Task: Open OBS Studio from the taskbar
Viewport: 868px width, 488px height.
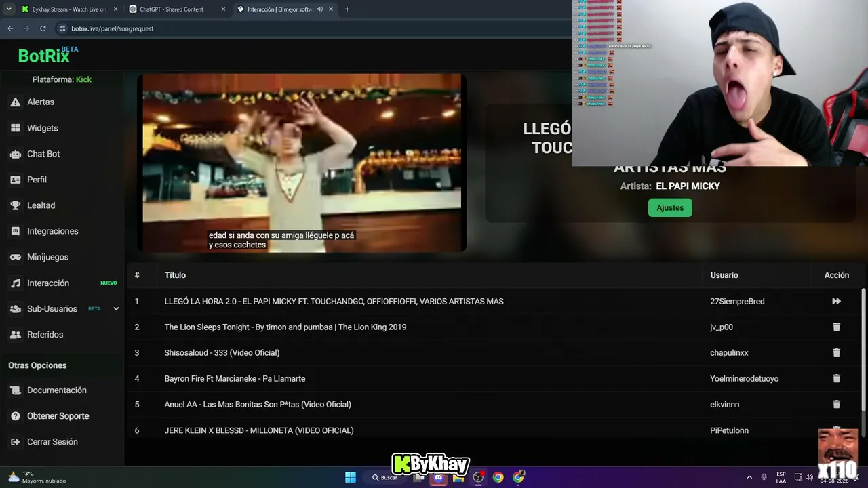Action: 478,477
